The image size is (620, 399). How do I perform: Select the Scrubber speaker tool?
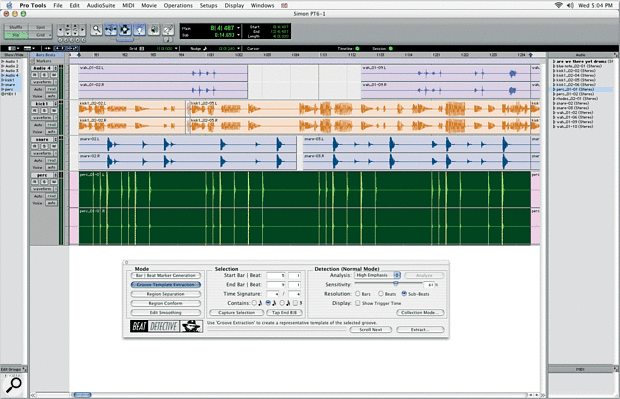tap(154, 30)
